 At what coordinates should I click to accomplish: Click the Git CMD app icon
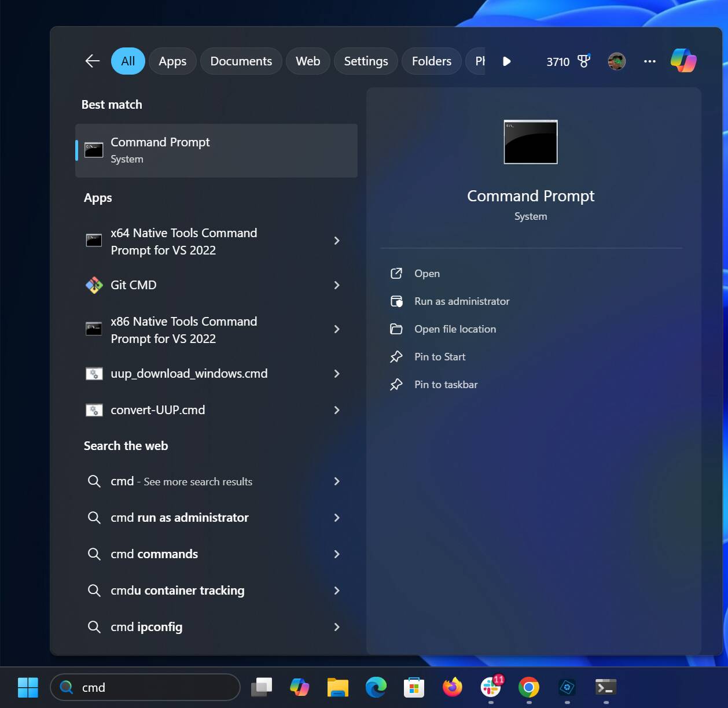click(94, 285)
